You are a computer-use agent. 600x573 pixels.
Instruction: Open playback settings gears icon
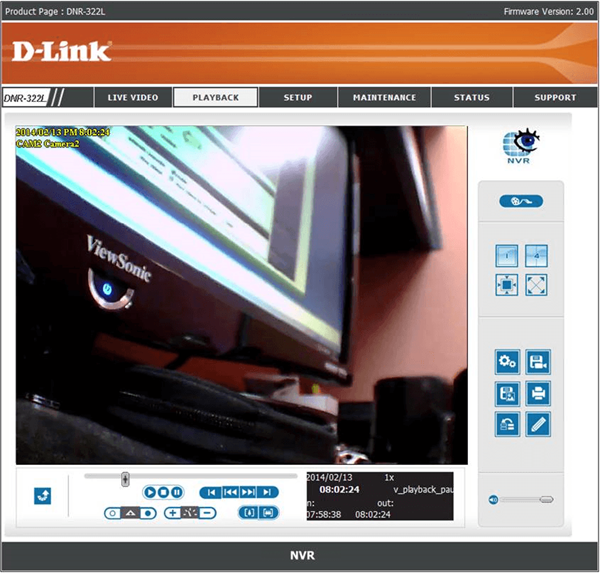[507, 362]
